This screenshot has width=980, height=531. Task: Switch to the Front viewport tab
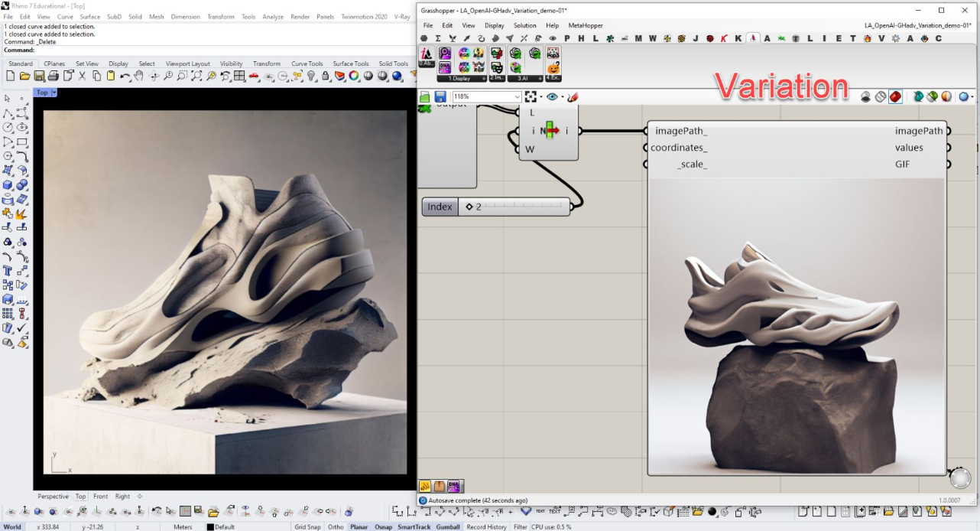coord(100,497)
